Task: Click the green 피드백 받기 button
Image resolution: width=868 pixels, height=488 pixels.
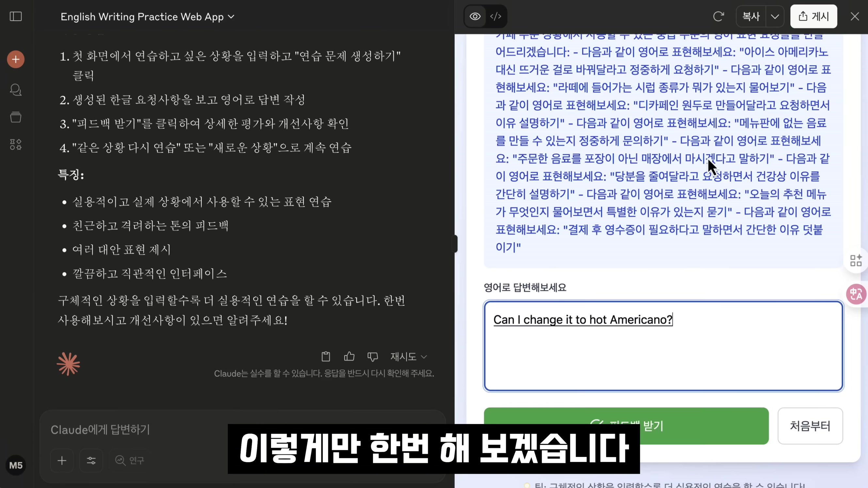Action: [x=626, y=426]
